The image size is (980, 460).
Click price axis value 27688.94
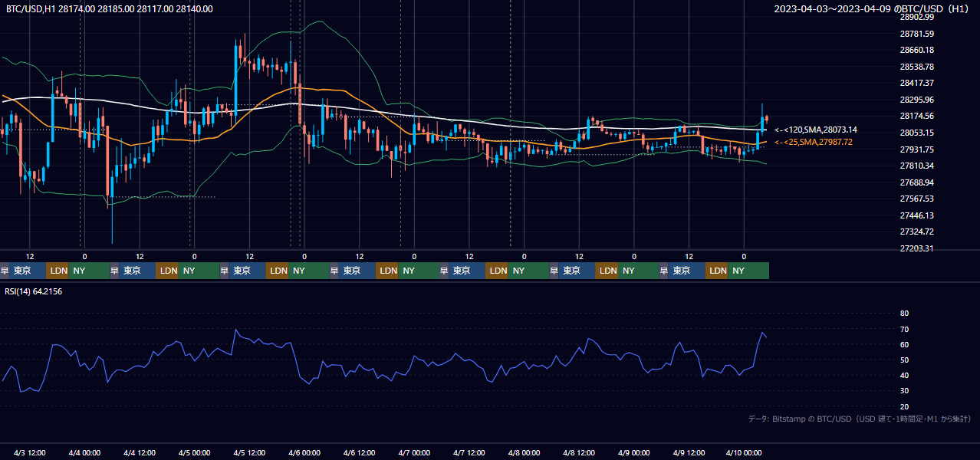[916, 182]
